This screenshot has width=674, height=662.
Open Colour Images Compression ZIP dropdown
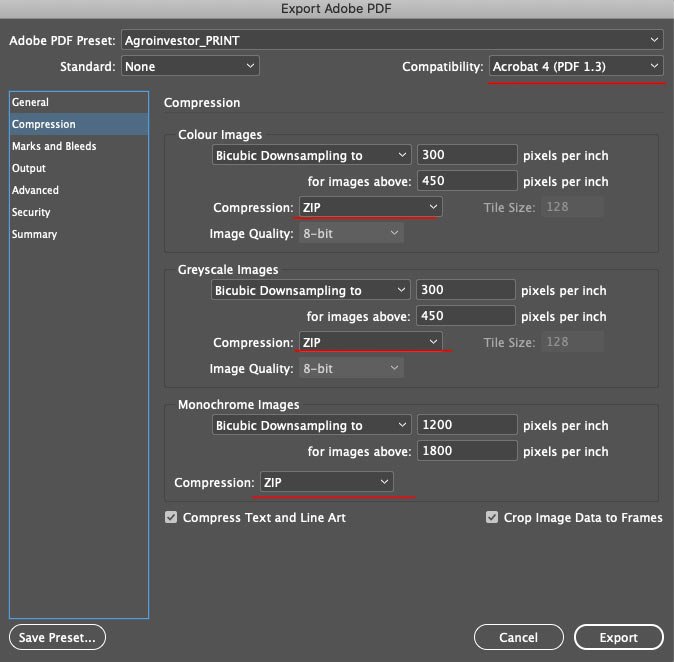[370, 207]
